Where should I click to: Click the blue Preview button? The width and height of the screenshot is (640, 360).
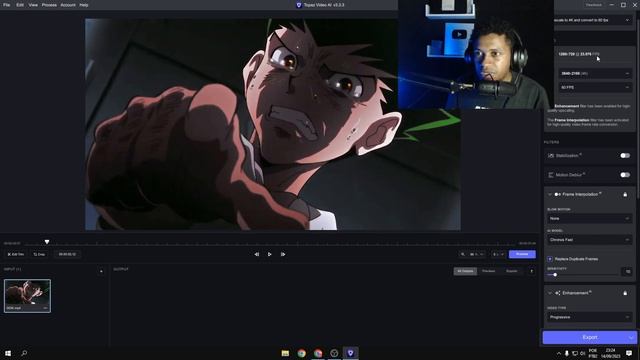click(x=522, y=254)
